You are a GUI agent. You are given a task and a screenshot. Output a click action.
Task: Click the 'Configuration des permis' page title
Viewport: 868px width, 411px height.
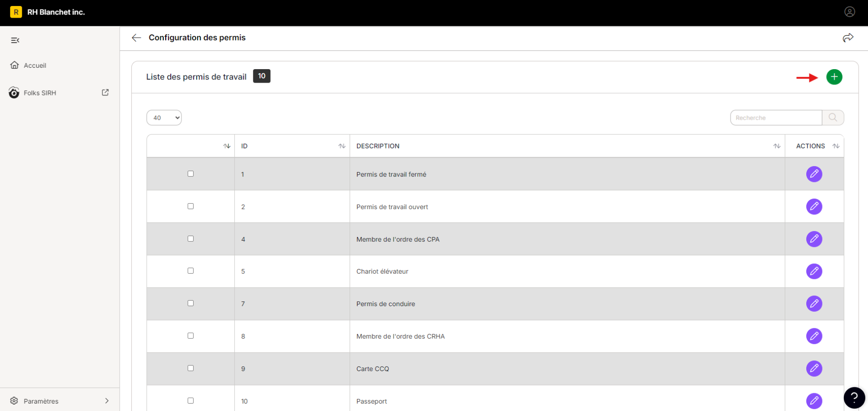(197, 38)
